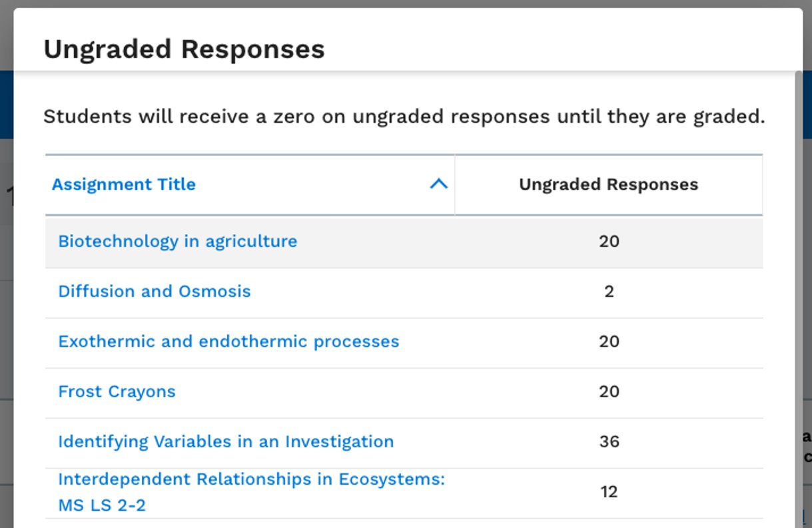Open Identifying Variables in an Investigation

click(x=226, y=441)
